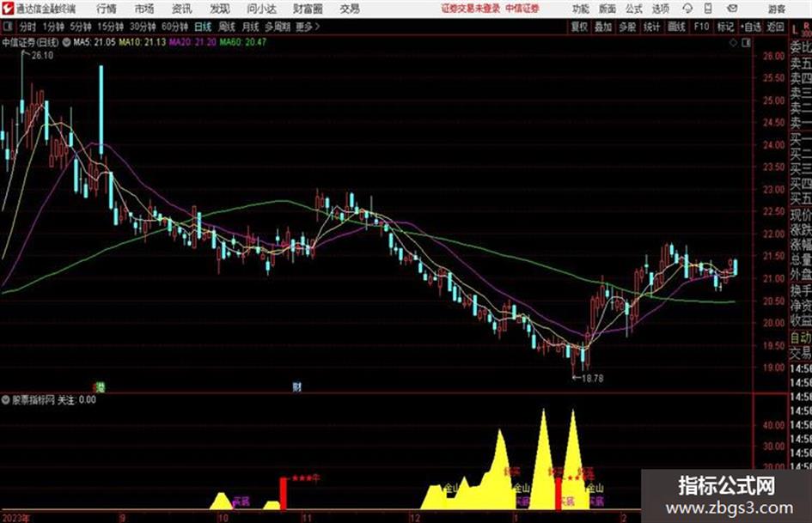
Task: Open the F10 company info button
Action: 701,27
